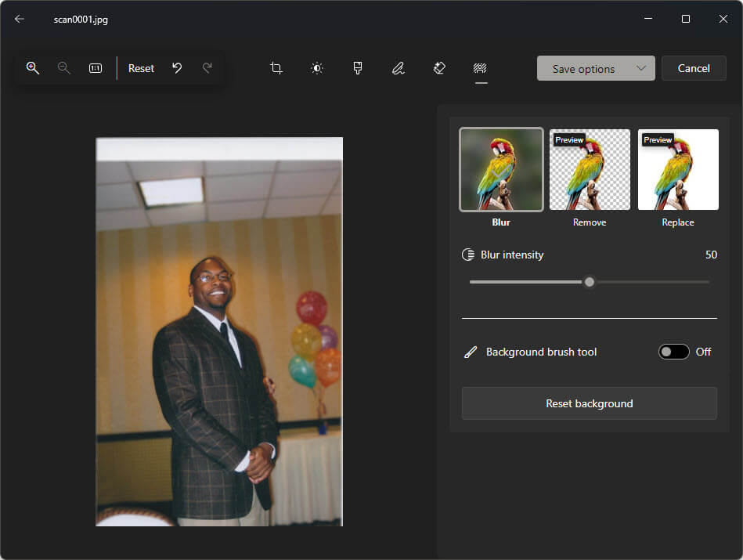Show image at actual size (1:1)
The width and height of the screenshot is (743, 560).
tap(96, 68)
